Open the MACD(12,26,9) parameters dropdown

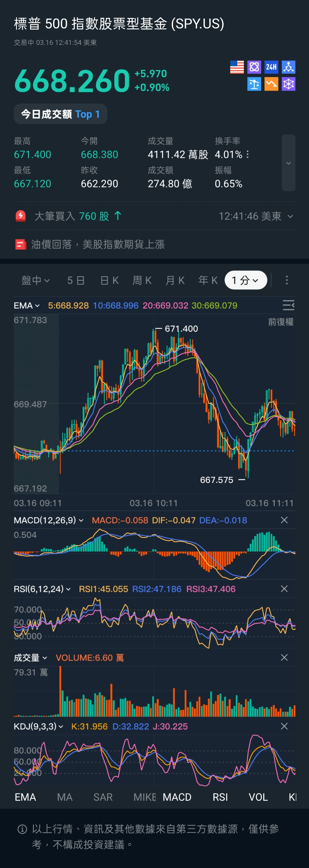pyautogui.click(x=49, y=520)
